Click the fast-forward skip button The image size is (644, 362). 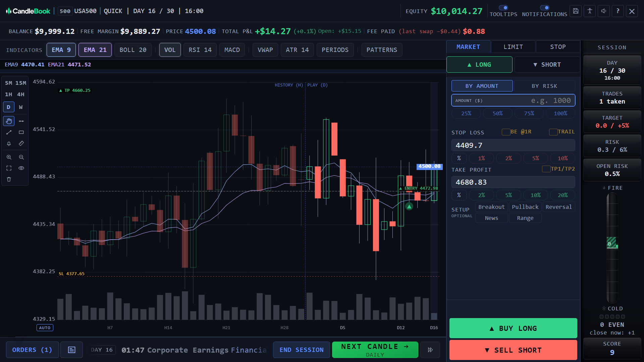tap(430, 350)
